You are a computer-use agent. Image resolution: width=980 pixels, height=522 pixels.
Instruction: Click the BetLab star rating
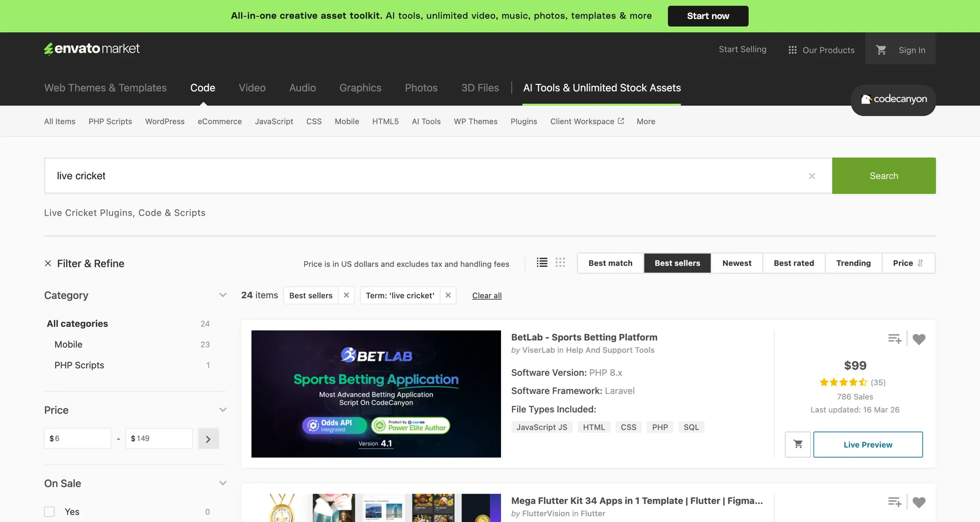click(843, 382)
